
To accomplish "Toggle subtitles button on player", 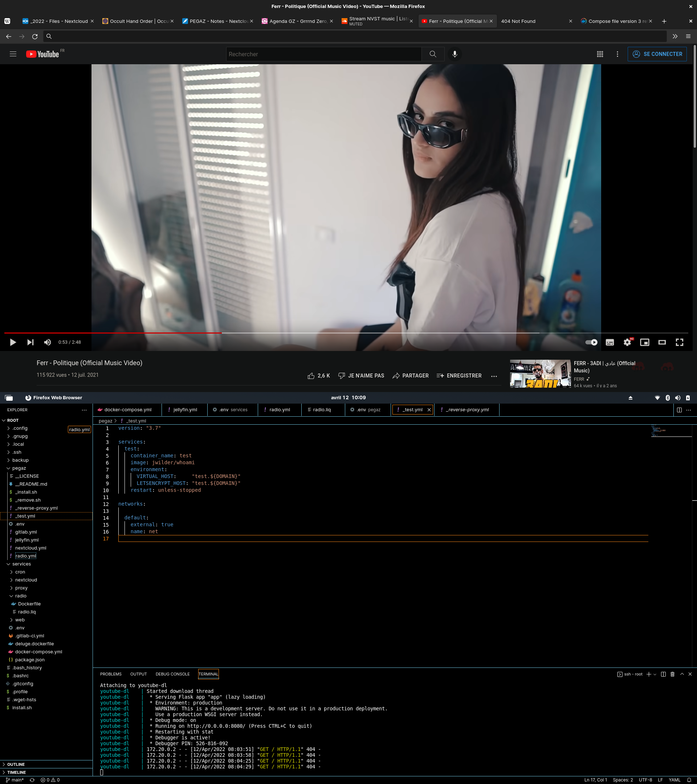I will click(x=610, y=342).
